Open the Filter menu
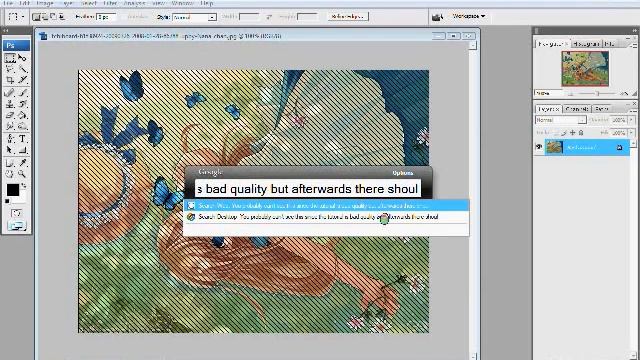Screen dimensions: 640x360 [110, 3]
